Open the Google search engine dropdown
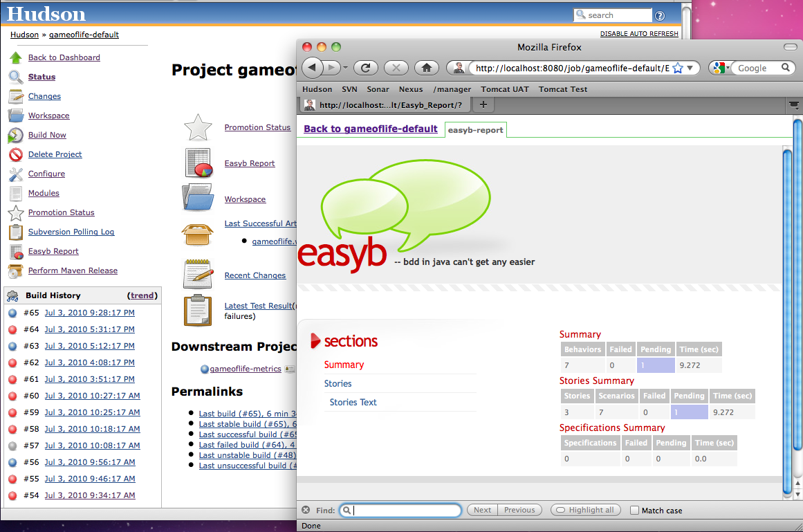The image size is (803, 532). [x=721, y=68]
